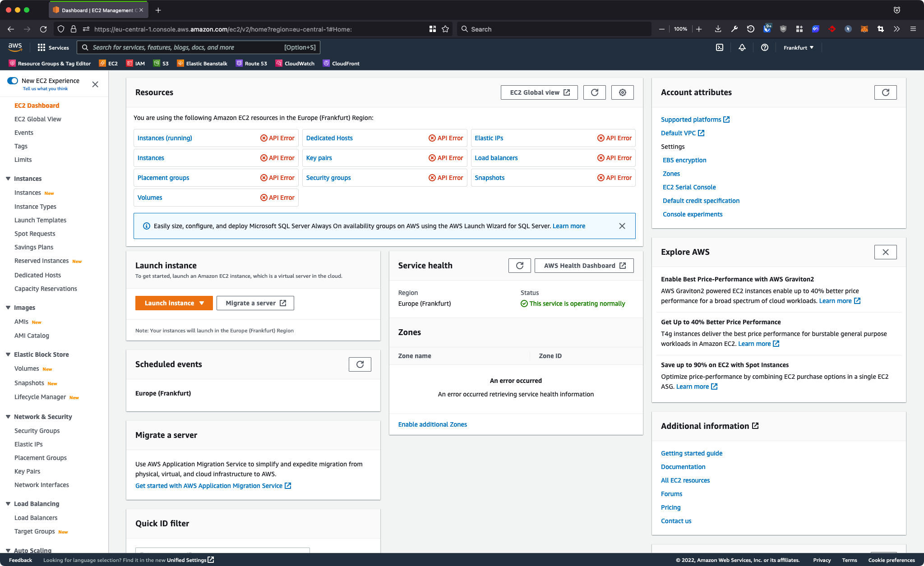Click the browser address bar URL
The height and width of the screenshot is (566, 924).
tap(223, 29)
